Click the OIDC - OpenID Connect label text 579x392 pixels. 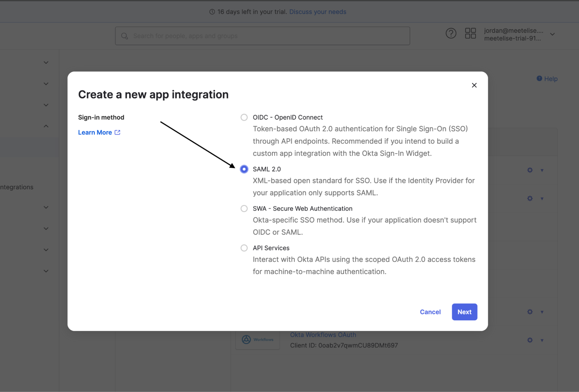[288, 117]
